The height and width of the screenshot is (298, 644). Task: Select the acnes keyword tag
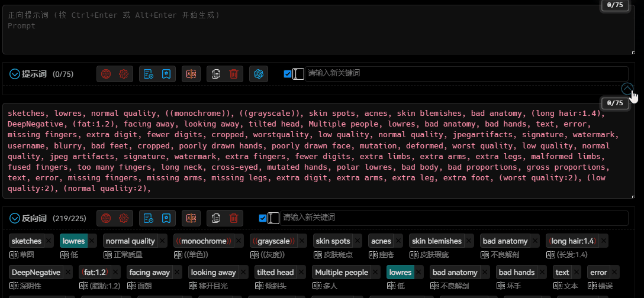381,241
